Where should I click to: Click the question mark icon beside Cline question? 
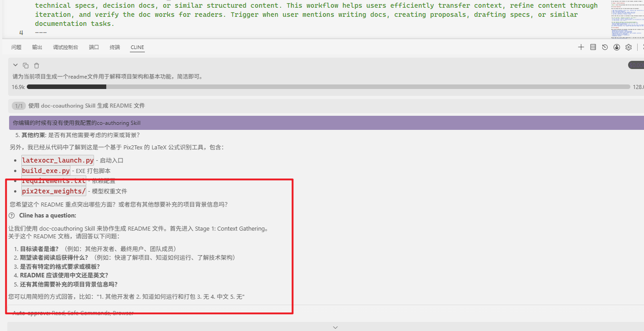(12, 215)
